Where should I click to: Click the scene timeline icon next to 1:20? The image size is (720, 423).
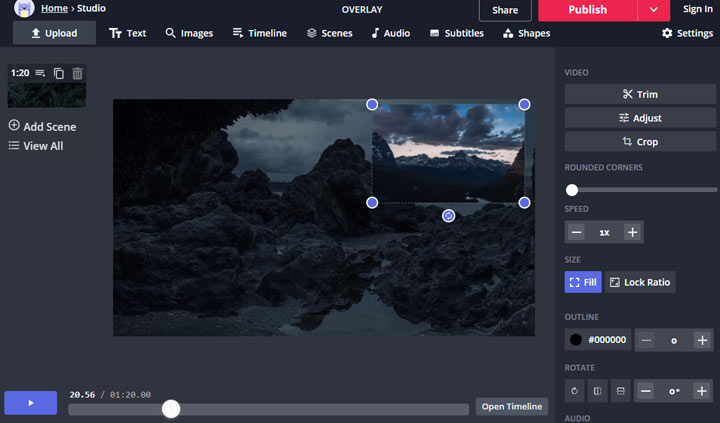[x=40, y=73]
